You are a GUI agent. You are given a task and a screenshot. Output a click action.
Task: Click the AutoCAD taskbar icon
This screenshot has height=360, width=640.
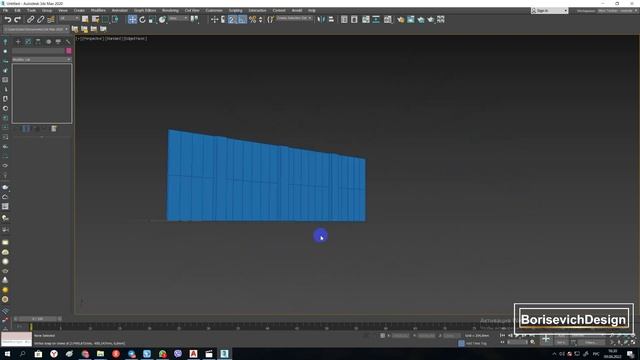pyautogui.click(x=193, y=354)
